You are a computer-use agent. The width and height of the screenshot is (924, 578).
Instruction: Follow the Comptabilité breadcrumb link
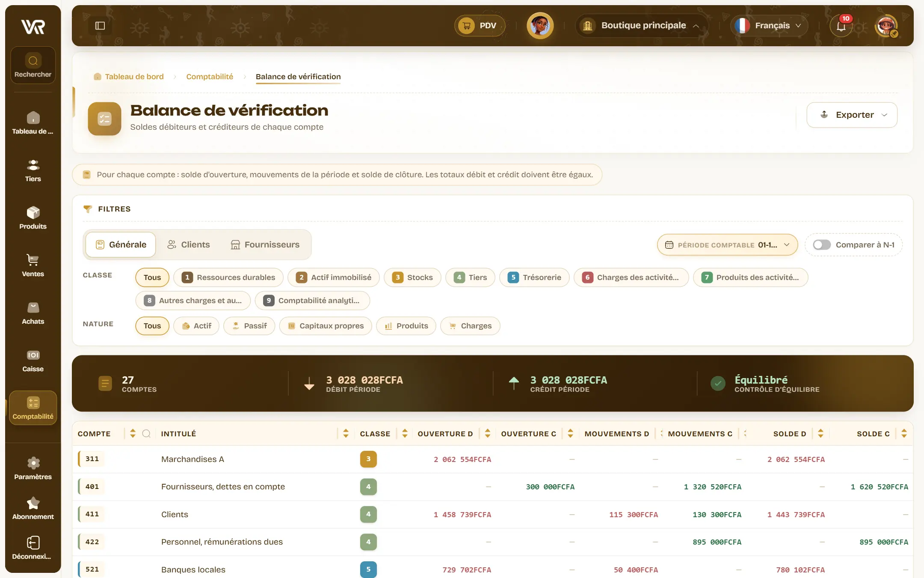click(x=210, y=77)
